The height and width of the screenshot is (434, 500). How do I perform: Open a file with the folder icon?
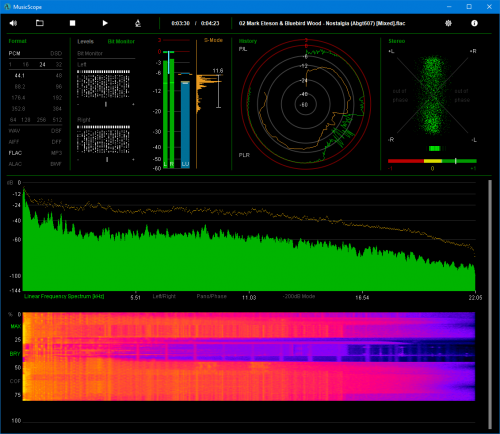click(x=40, y=23)
